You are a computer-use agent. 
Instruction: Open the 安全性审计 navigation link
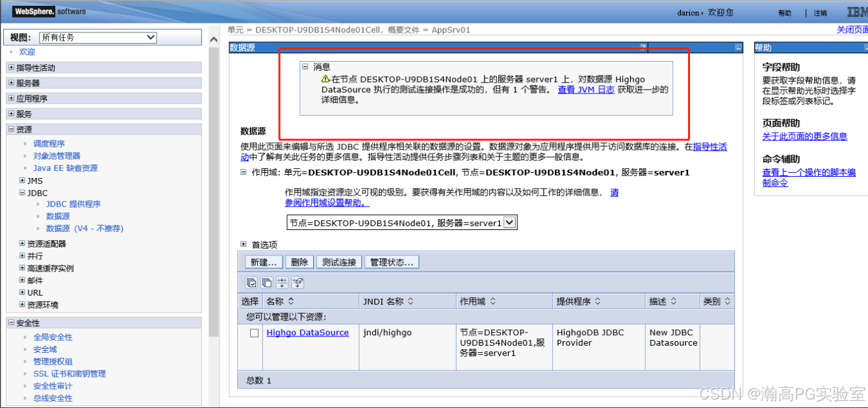click(53, 387)
